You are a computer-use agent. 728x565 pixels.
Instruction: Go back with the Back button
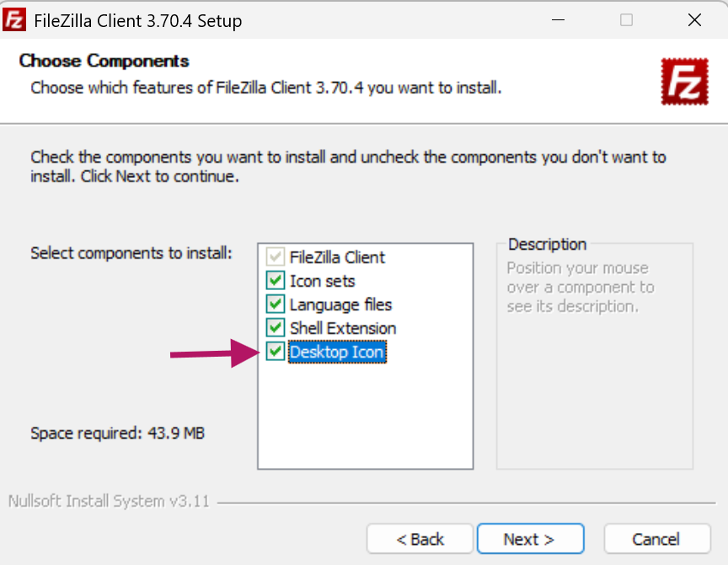(420, 539)
